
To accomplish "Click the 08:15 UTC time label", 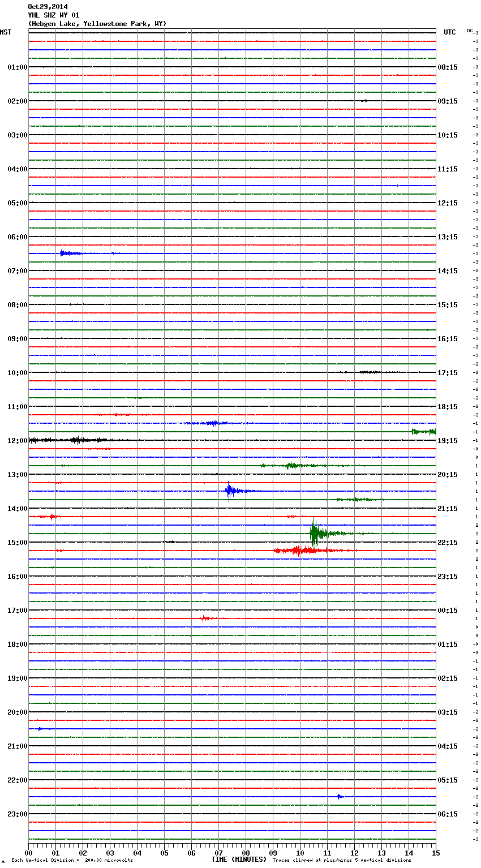I will point(448,67).
